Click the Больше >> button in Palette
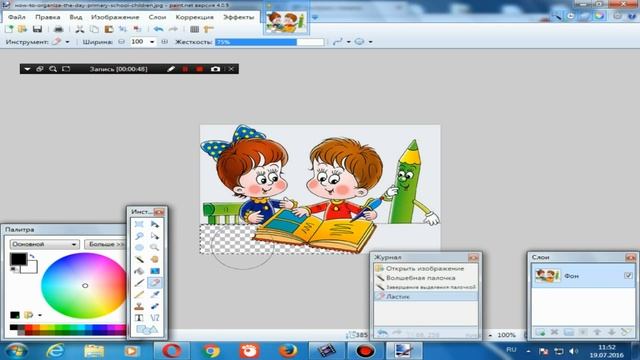The height and width of the screenshot is (360, 640). (106, 244)
